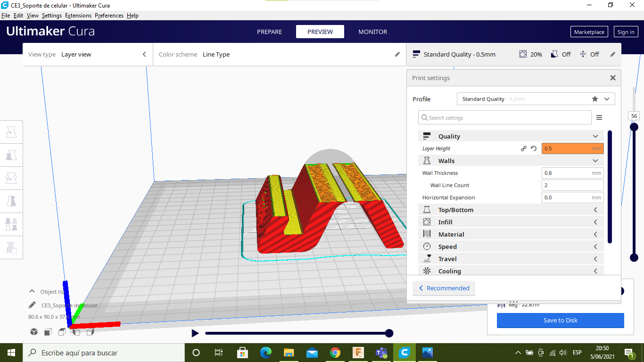Click the star icon in Profile box
Viewport: 644px width, 362px height.
coord(595,99)
